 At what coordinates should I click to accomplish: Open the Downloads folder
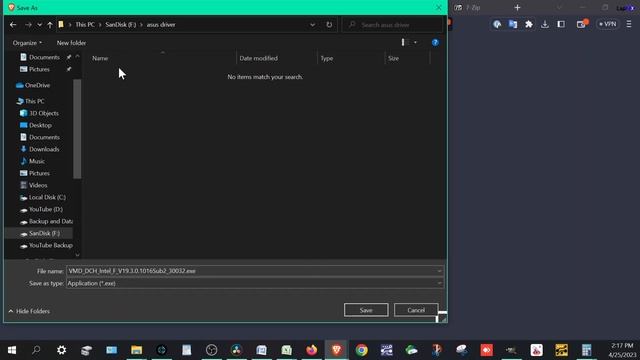(40, 149)
